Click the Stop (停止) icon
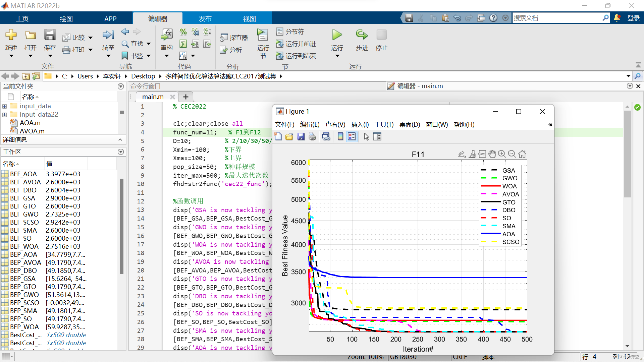 coord(381,35)
